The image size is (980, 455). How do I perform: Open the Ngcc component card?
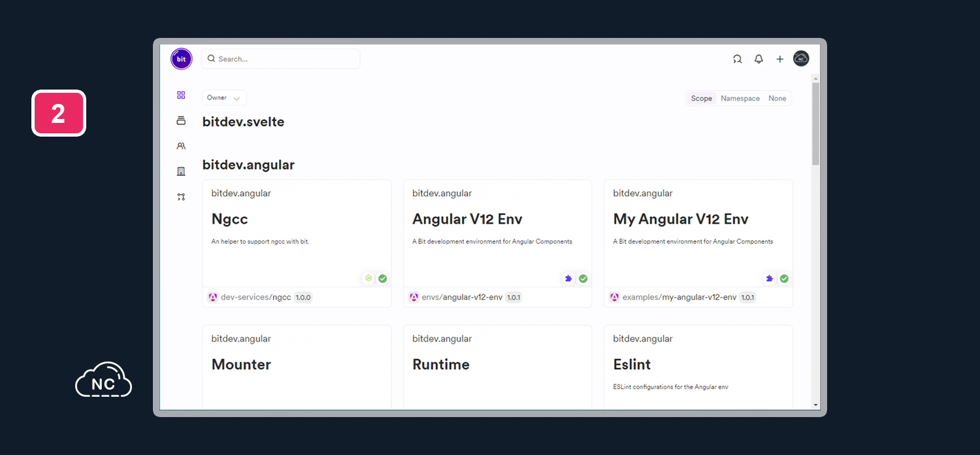pyautogui.click(x=297, y=243)
